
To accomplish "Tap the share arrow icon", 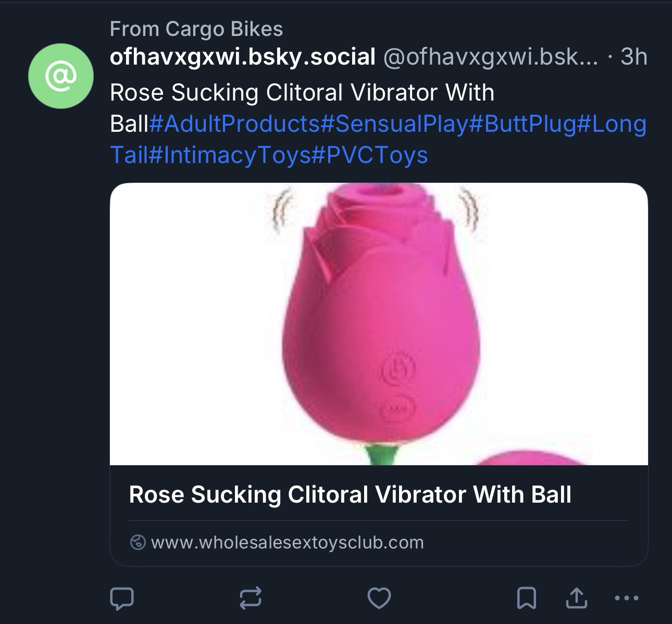I will pos(576,598).
